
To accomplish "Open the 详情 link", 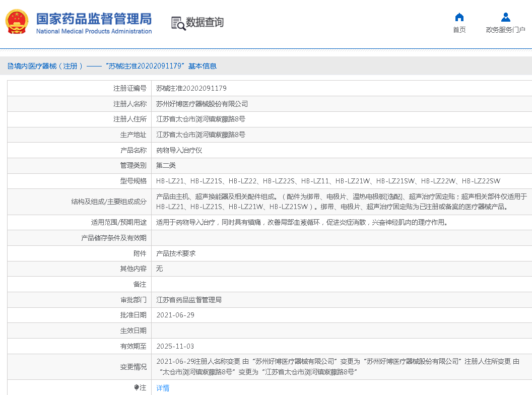I will 163,388.
